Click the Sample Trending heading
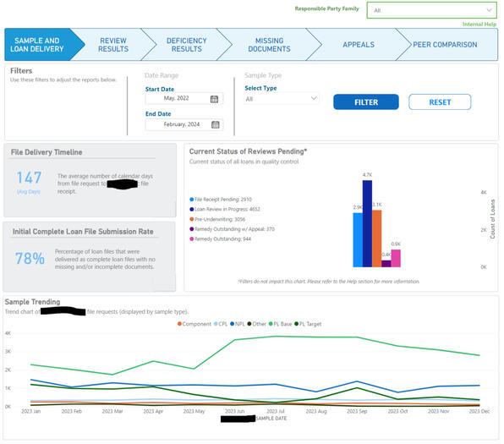Viewport: 504px width, 444px height. coord(32,302)
